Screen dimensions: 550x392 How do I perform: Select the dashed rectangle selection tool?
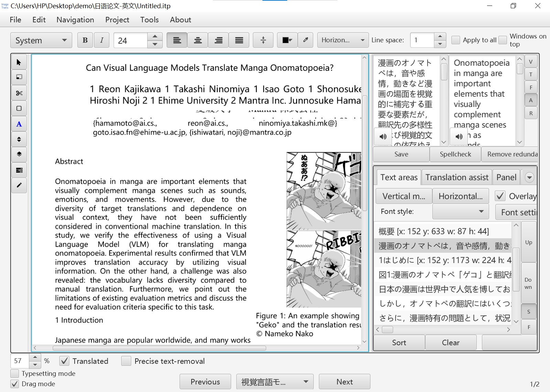(19, 77)
